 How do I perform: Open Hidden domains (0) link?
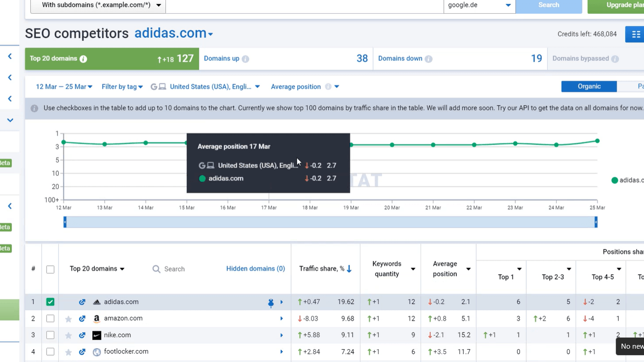click(x=256, y=269)
